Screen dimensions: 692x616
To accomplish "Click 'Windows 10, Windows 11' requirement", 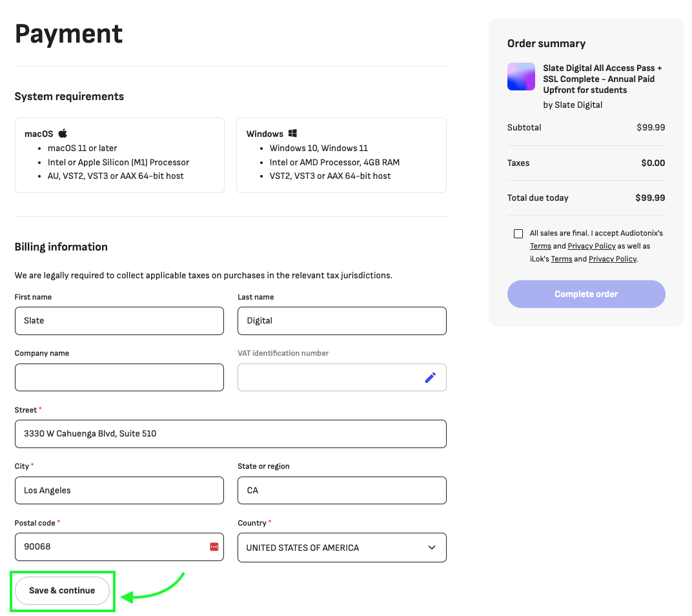I will pyautogui.click(x=319, y=149).
